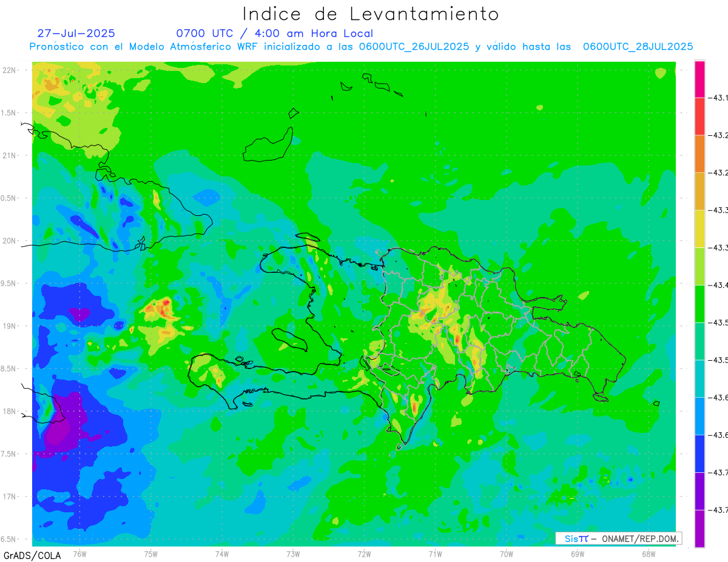The height and width of the screenshot is (562, 728).
Task: Click the '68W' longitude label
Action: point(649,554)
